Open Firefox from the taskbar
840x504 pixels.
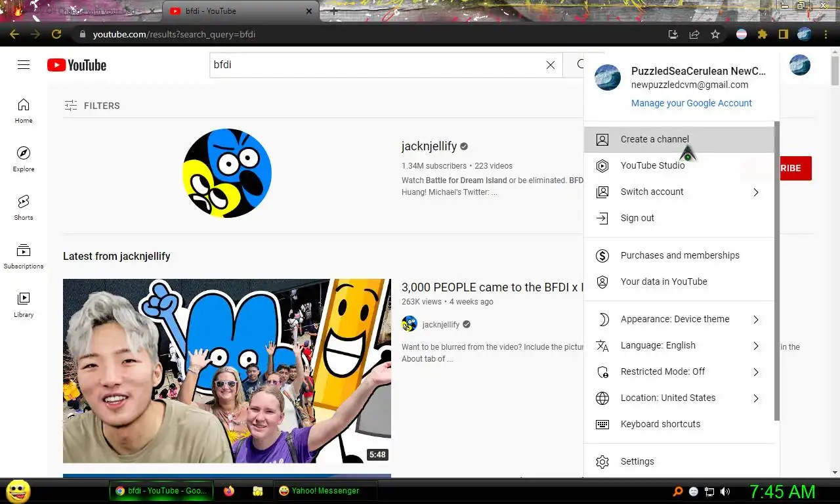click(x=229, y=491)
